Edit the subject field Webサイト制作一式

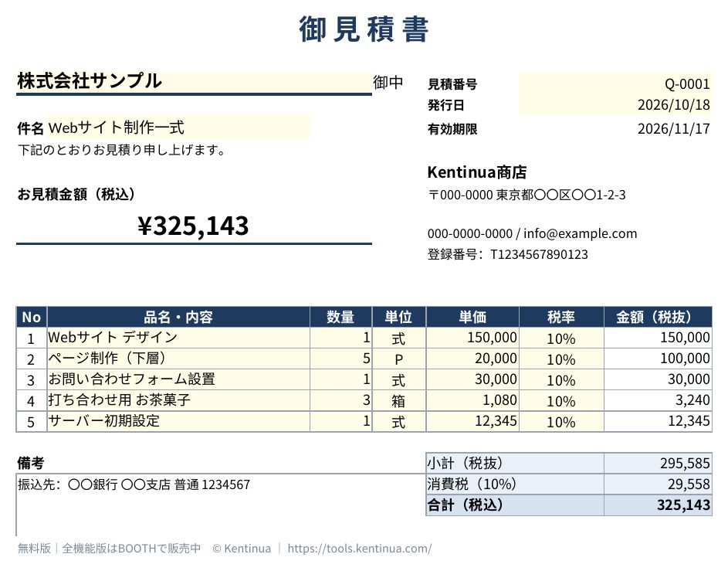178,127
